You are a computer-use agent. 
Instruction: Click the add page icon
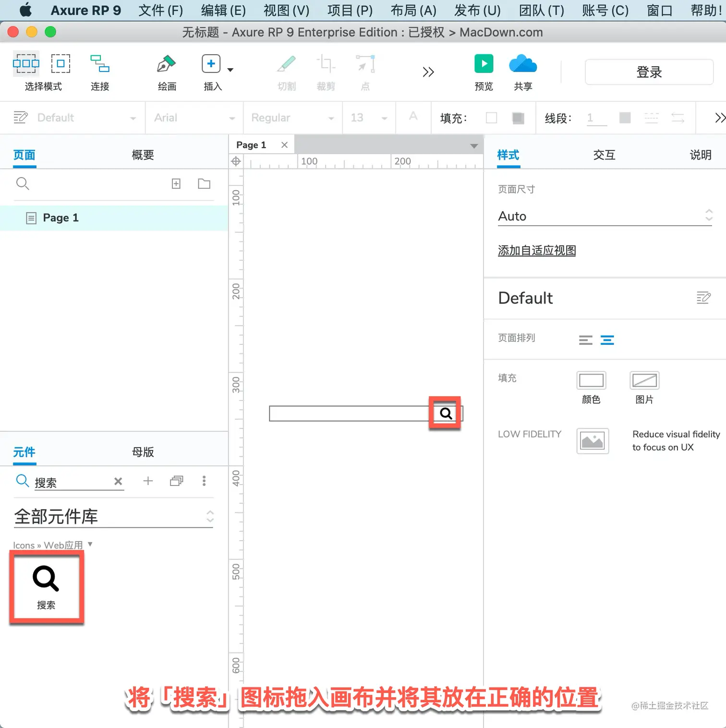pos(176,183)
